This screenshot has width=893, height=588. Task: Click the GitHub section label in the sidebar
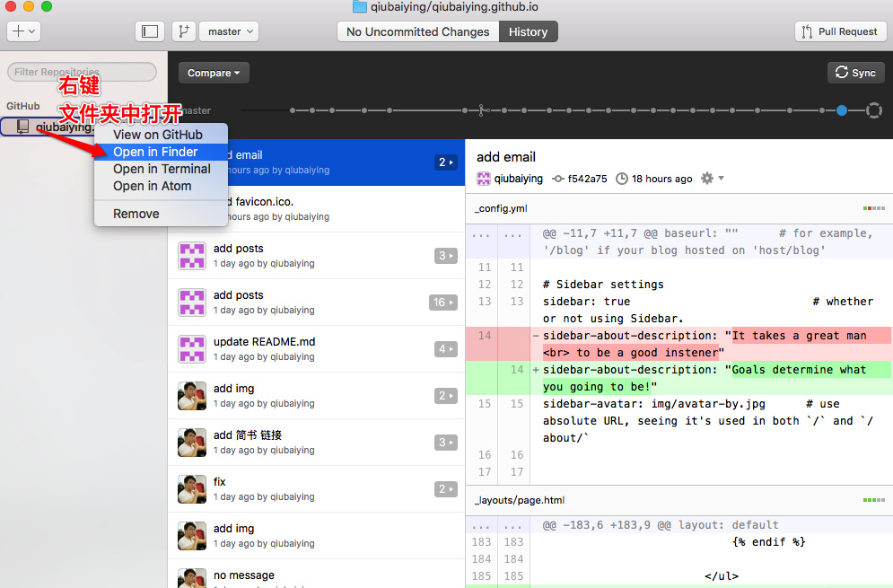point(22,106)
